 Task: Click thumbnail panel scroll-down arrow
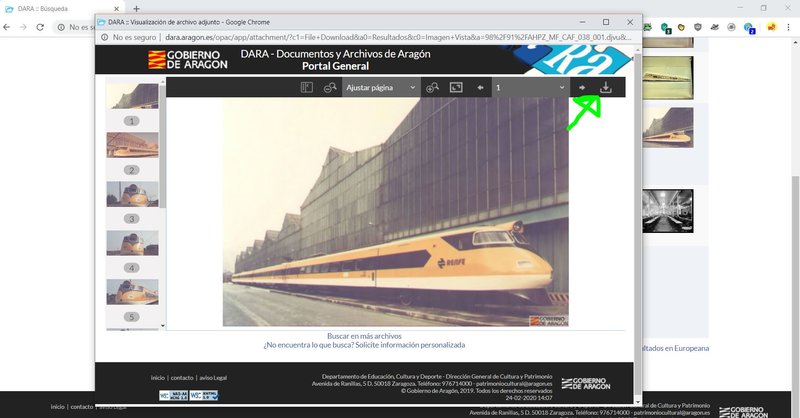point(163,326)
